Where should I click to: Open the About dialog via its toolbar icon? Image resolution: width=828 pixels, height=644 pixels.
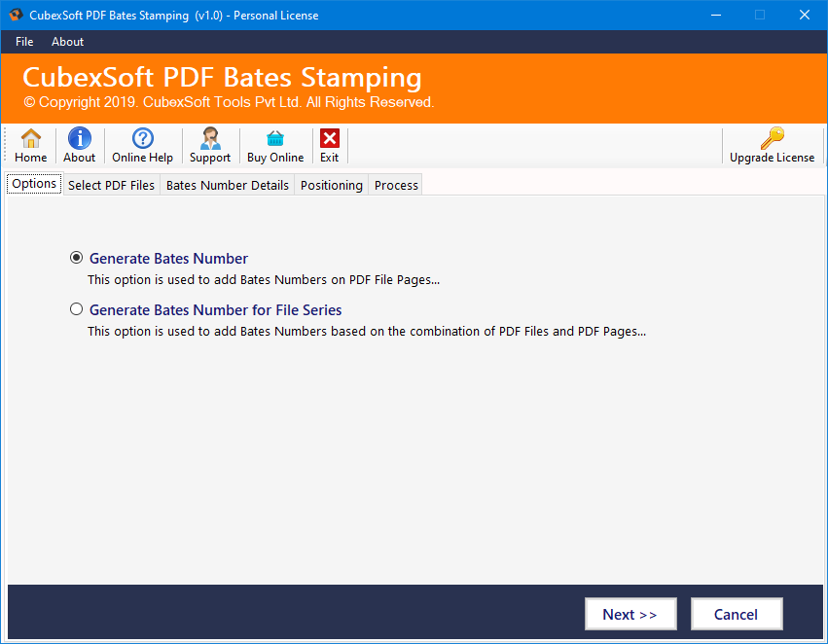pyautogui.click(x=79, y=144)
